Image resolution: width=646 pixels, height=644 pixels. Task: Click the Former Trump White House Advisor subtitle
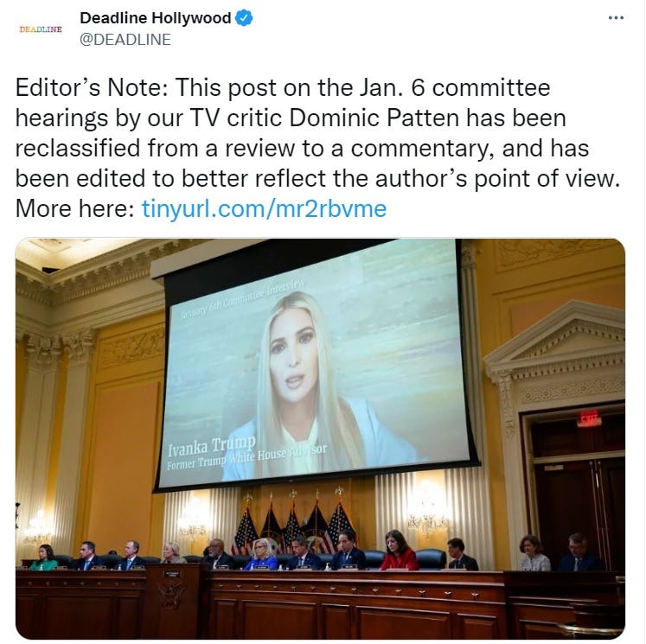[x=246, y=457]
